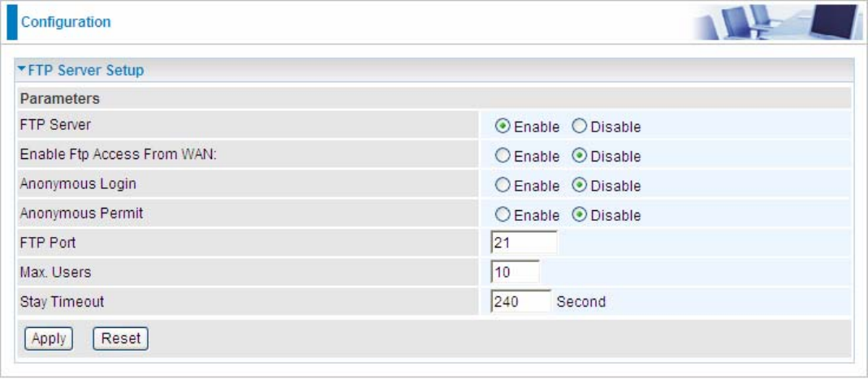The image size is (868, 379).
Task: Click the header banner image
Action: click(x=776, y=22)
